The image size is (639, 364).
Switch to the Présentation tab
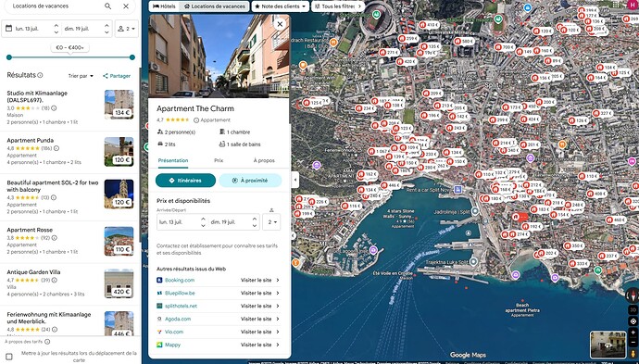(x=173, y=160)
